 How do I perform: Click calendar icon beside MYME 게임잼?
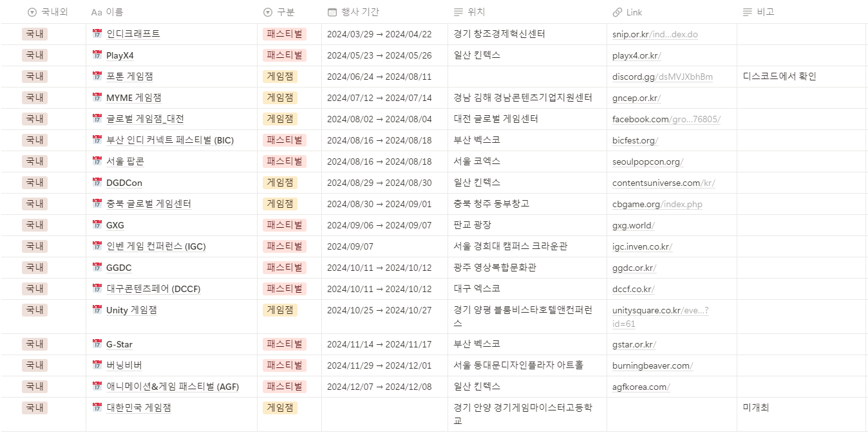pyautogui.click(x=97, y=97)
